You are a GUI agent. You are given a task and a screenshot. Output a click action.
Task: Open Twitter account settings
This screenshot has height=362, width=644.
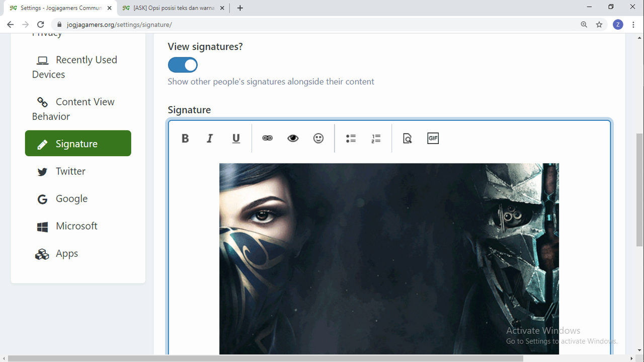[78, 171]
